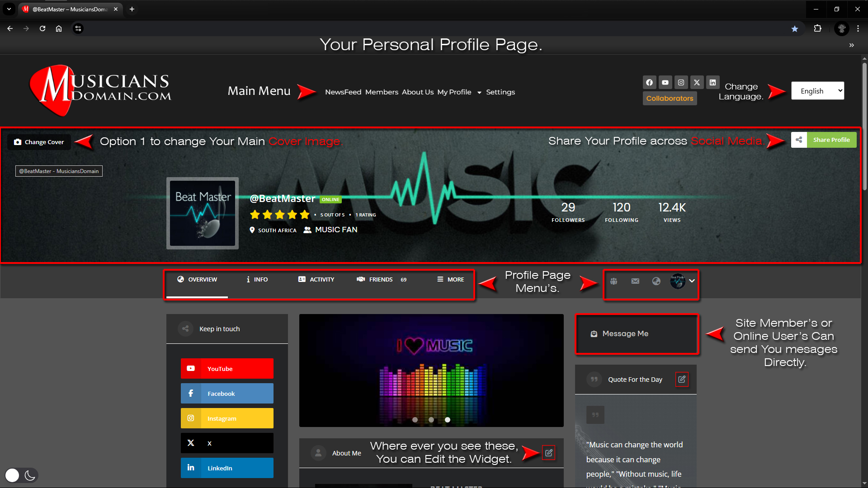868x488 pixels.
Task: Bookmark this page with the star icon
Action: click(x=795, y=28)
